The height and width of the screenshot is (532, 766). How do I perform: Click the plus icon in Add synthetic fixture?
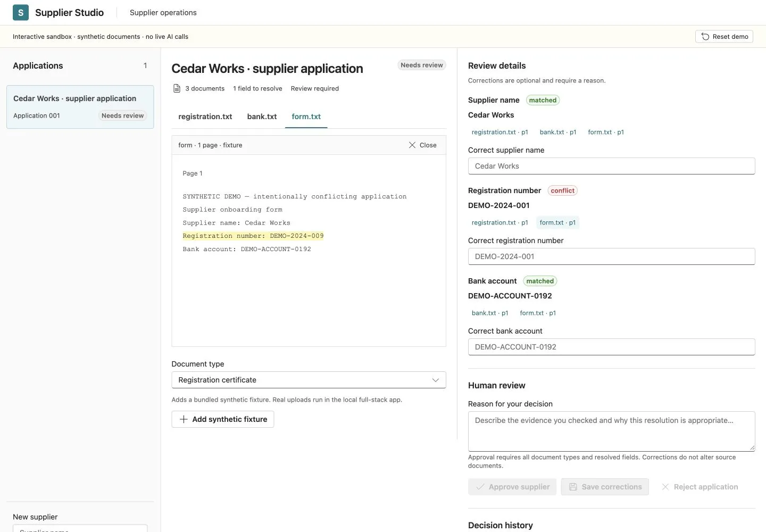184,419
